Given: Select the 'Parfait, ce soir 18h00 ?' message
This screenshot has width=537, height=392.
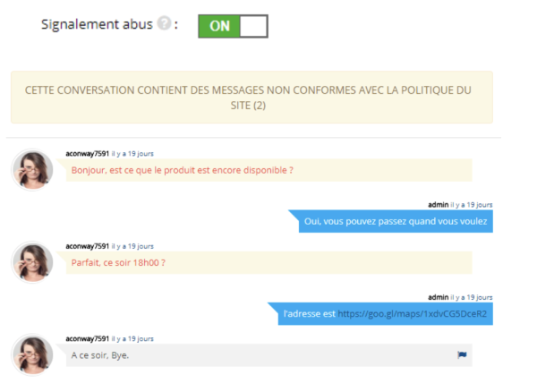Looking at the screenshot, I should [x=118, y=262].
